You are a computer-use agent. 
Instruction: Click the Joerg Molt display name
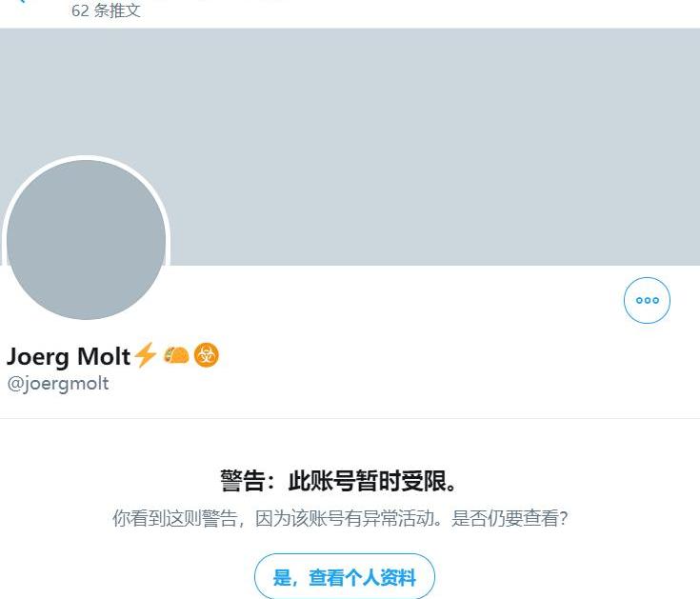pos(69,356)
